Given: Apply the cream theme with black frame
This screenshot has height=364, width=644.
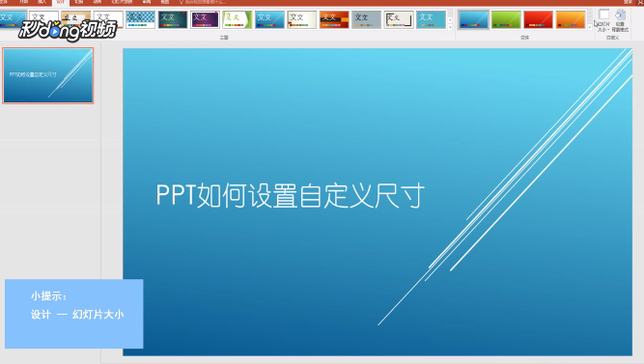Looking at the screenshot, I should coord(399,19).
